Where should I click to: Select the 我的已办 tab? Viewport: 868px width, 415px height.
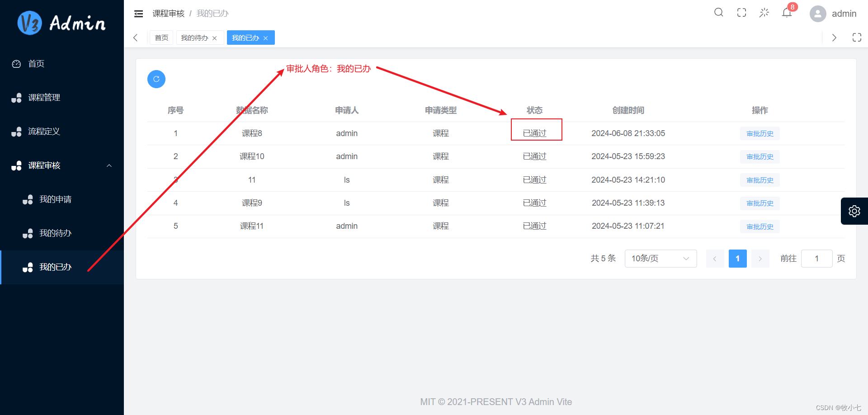245,38
